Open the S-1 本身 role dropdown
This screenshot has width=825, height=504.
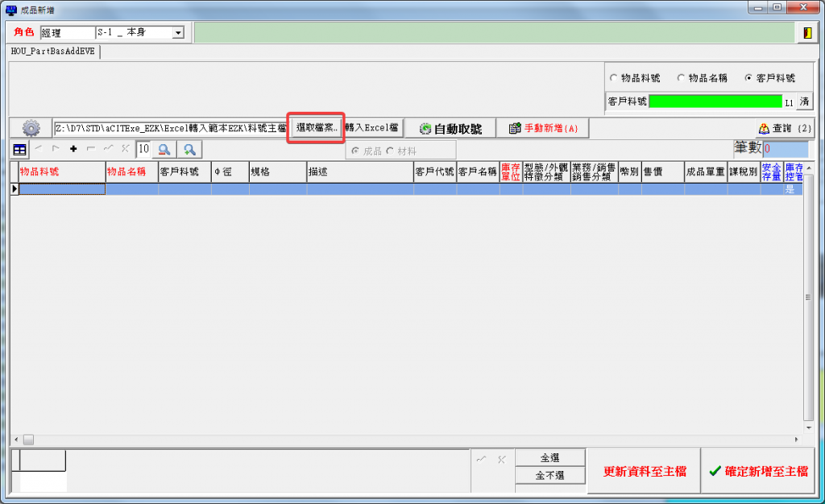click(x=178, y=33)
